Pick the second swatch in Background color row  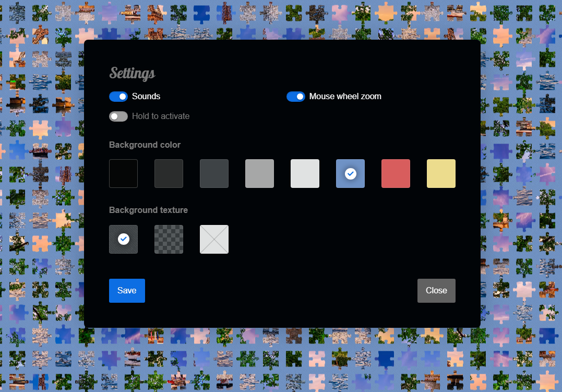(169, 174)
